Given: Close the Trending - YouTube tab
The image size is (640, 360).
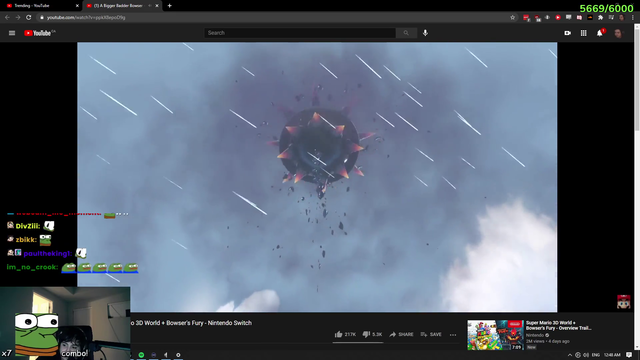Looking at the screenshot, I should click(x=77, y=6).
